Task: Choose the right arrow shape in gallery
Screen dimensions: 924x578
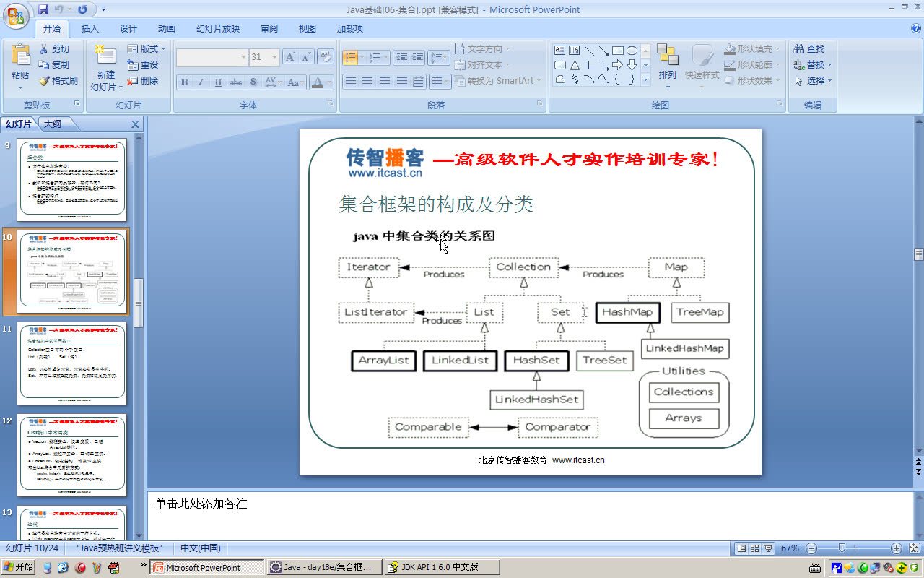Action: (618, 65)
